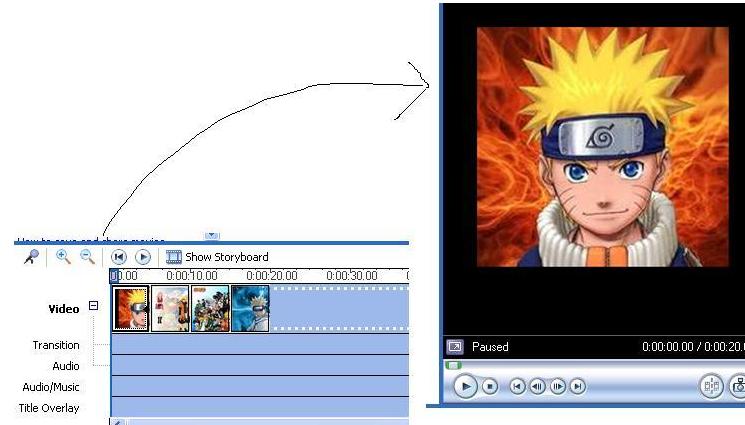Click the monitor seek bar handle
This screenshot has height=425, width=745.
pyautogui.click(x=453, y=366)
